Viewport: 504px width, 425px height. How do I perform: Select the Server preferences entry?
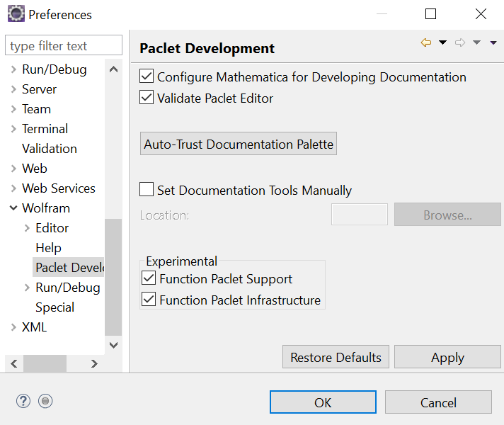(x=39, y=89)
